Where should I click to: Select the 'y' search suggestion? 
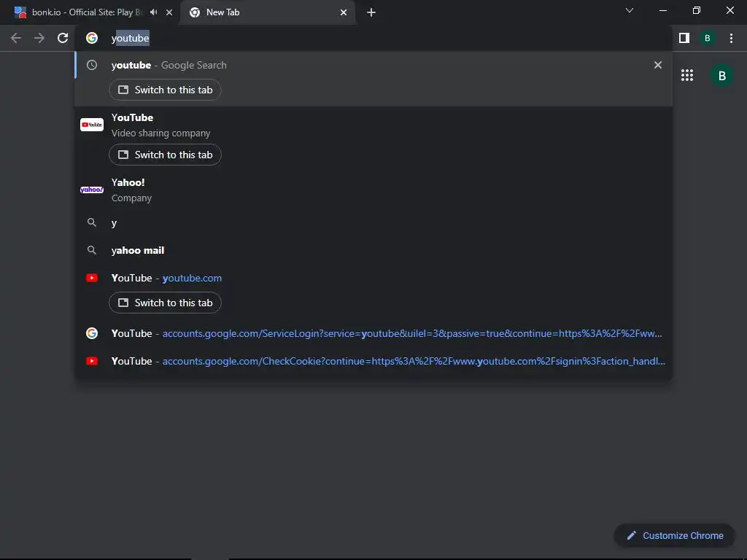[x=373, y=223]
